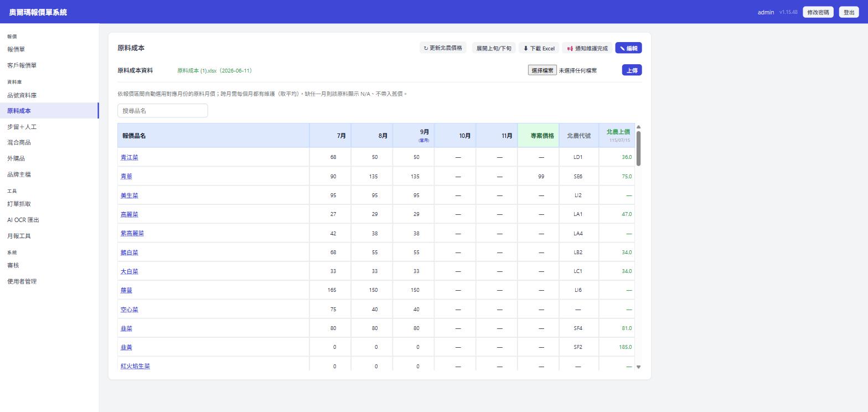
Task: Select 原料成本 sidebar item
Action: [49, 111]
